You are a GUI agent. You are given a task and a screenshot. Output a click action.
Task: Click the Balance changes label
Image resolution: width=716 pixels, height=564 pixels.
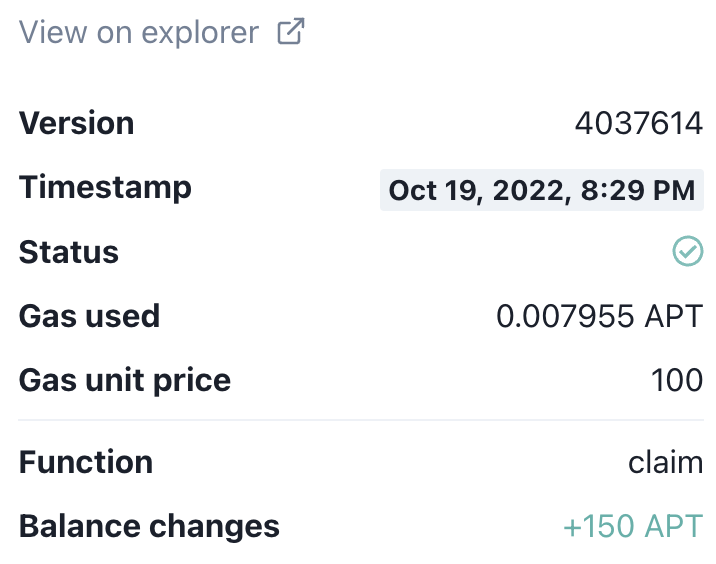tap(149, 527)
